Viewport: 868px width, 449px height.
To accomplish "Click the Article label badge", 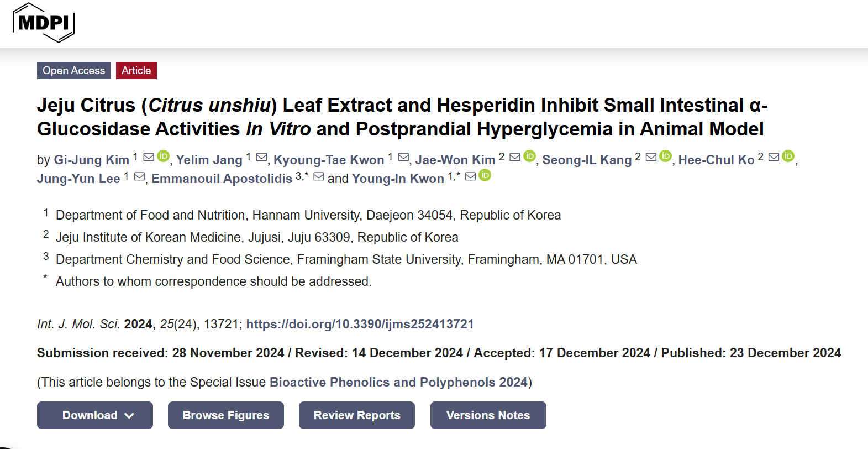I will click(x=136, y=71).
